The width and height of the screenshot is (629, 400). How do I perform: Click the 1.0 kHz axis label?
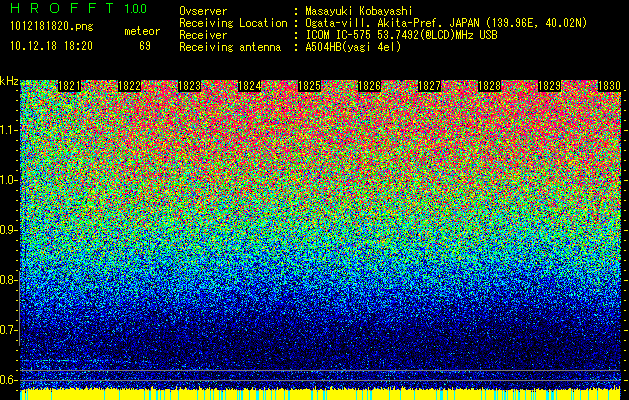pos(7,180)
